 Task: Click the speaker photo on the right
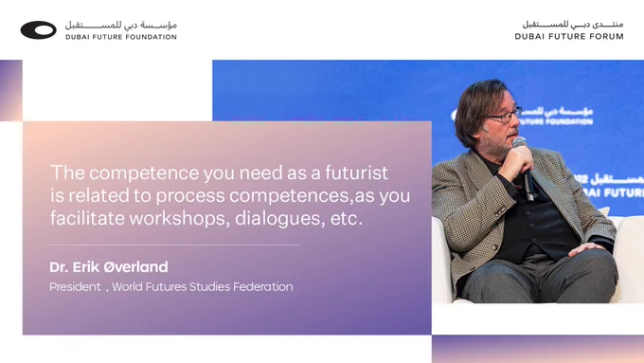pos(538,182)
